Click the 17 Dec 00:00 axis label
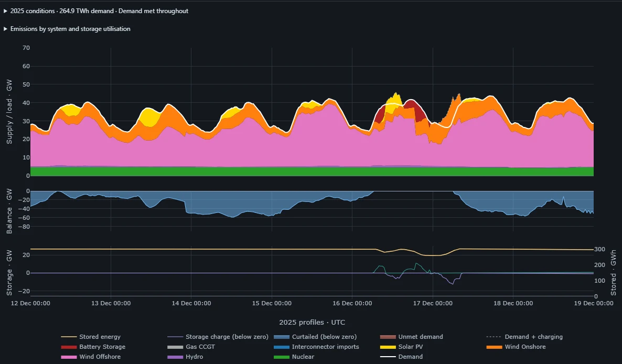 point(433,303)
